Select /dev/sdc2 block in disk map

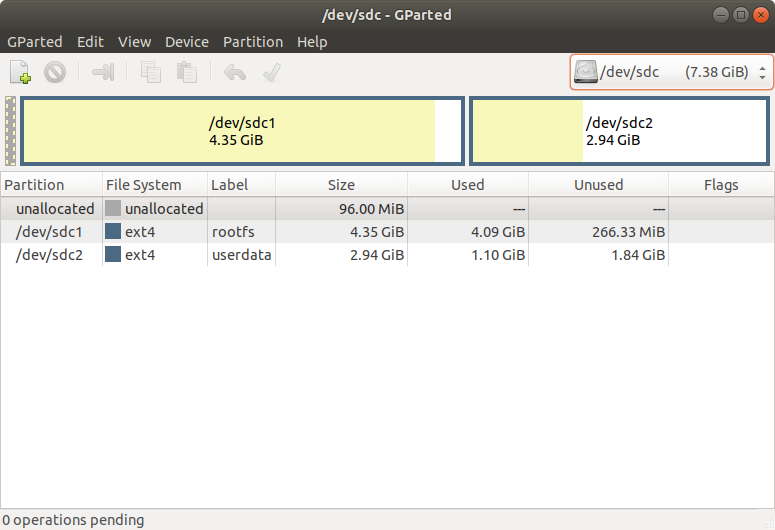(x=619, y=131)
